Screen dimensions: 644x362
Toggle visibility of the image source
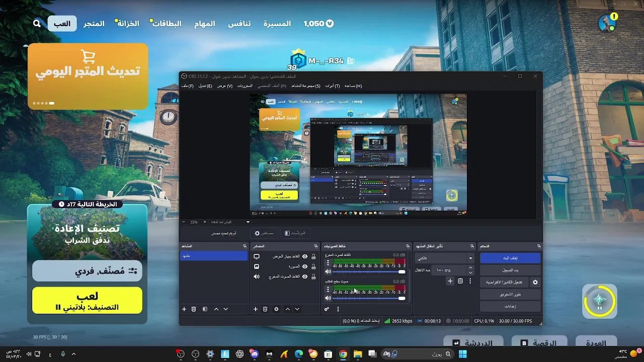point(305,266)
